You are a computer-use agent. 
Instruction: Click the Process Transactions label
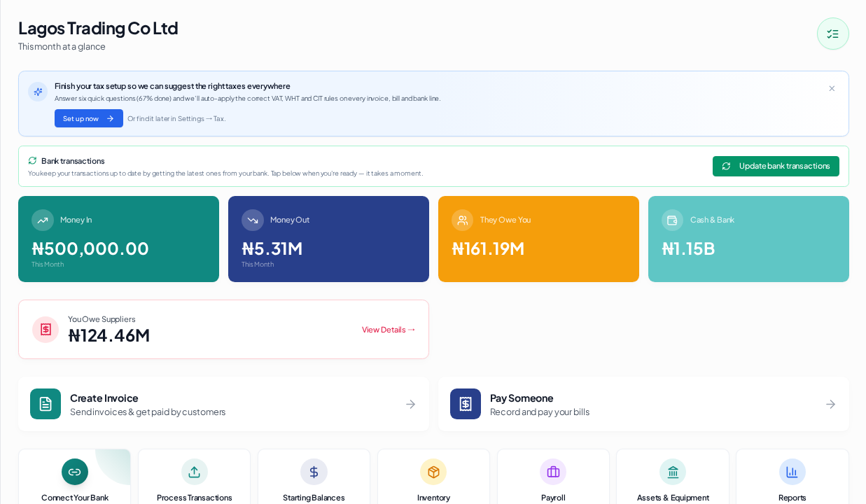coord(195,498)
